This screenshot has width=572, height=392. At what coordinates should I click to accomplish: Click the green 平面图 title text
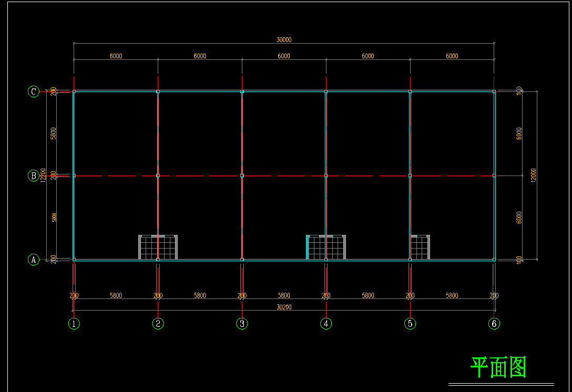498,367
